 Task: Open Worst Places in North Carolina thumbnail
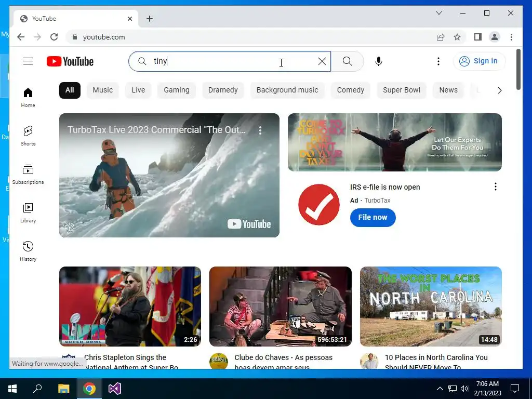tap(431, 307)
